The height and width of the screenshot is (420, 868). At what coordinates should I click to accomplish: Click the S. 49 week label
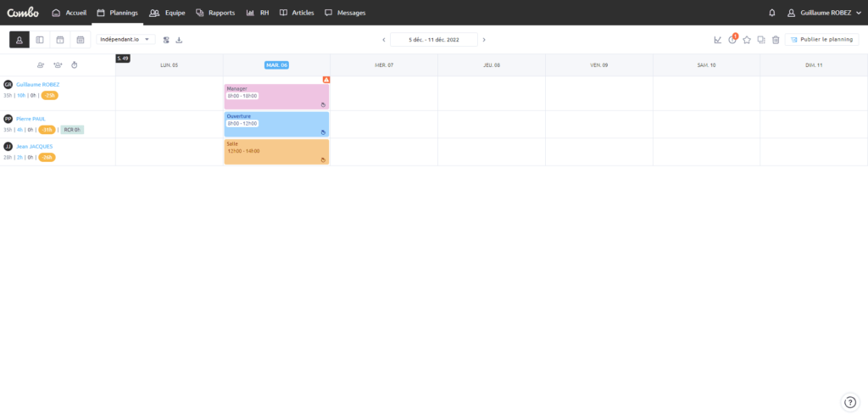pyautogui.click(x=123, y=59)
